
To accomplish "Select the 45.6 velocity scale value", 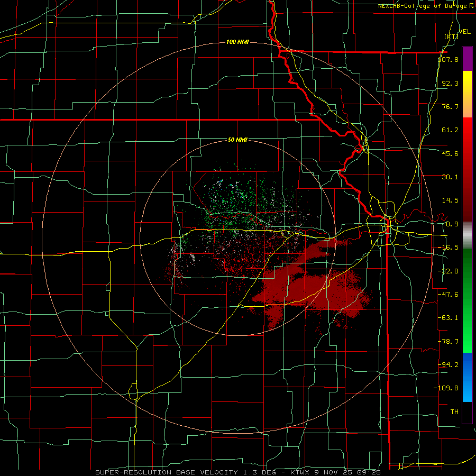I will click(x=450, y=153).
